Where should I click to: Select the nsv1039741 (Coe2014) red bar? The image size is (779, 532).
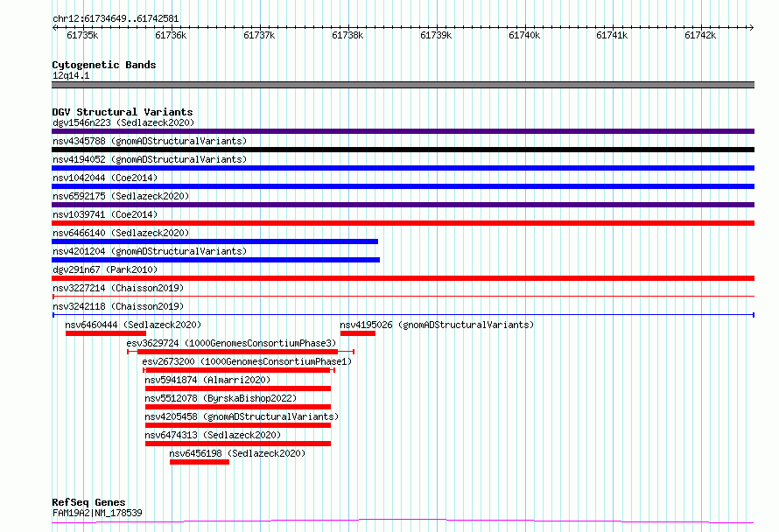[x=403, y=223]
